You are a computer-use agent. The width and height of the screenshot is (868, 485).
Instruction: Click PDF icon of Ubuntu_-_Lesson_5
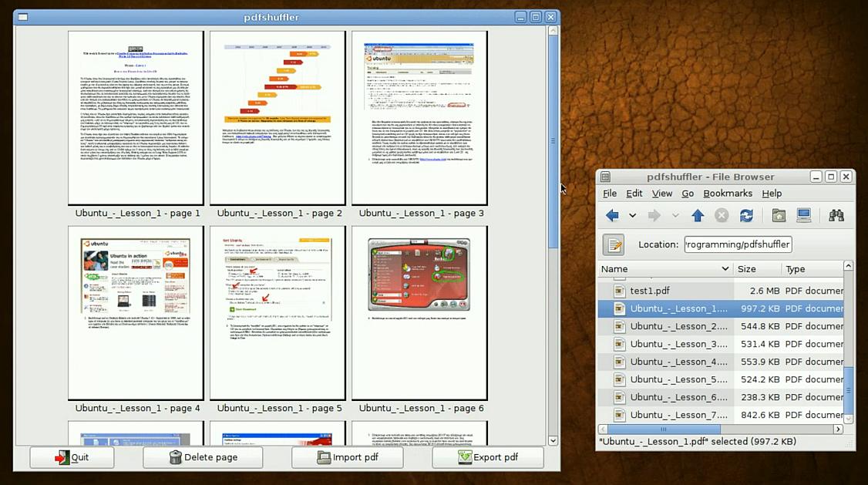tap(620, 379)
